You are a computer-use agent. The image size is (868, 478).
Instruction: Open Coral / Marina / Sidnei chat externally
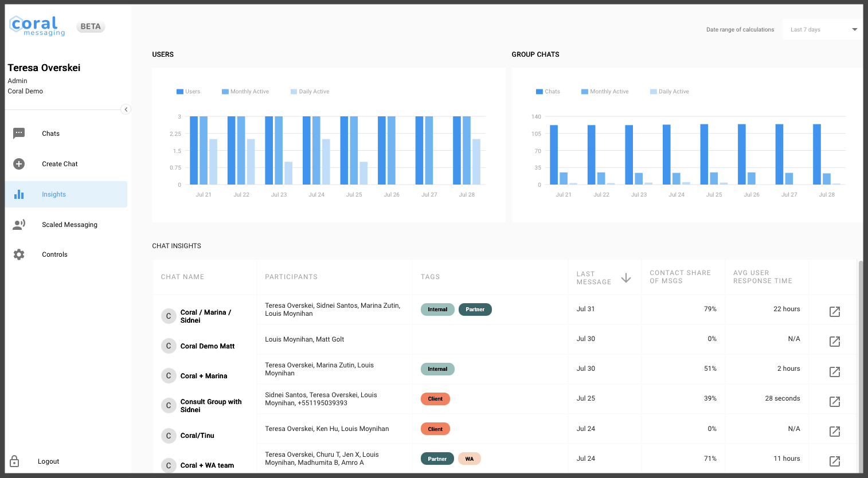[x=835, y=312]
